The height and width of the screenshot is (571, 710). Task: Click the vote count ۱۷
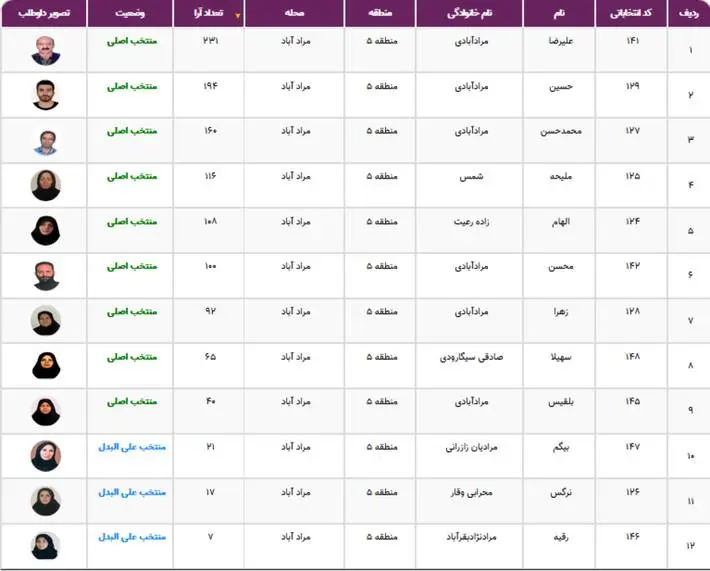point(211,492)
